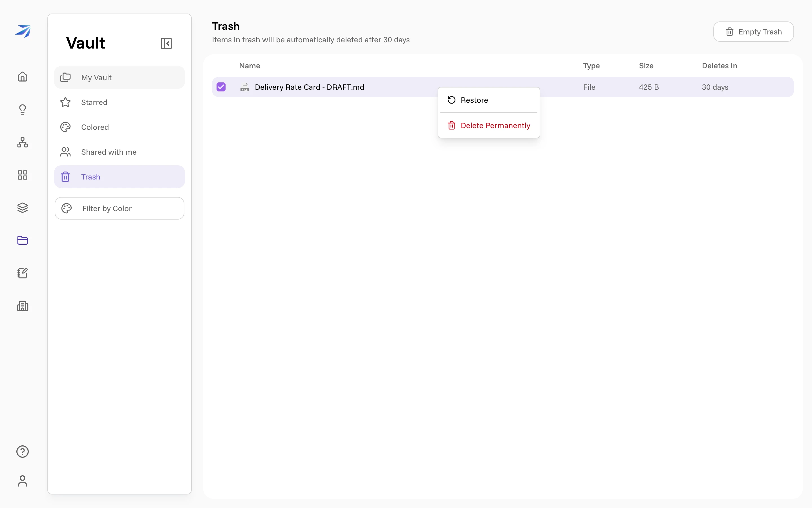
Task: Click the Vault sidebar heading
Action: pyautogui.click(x=85, y=43)
